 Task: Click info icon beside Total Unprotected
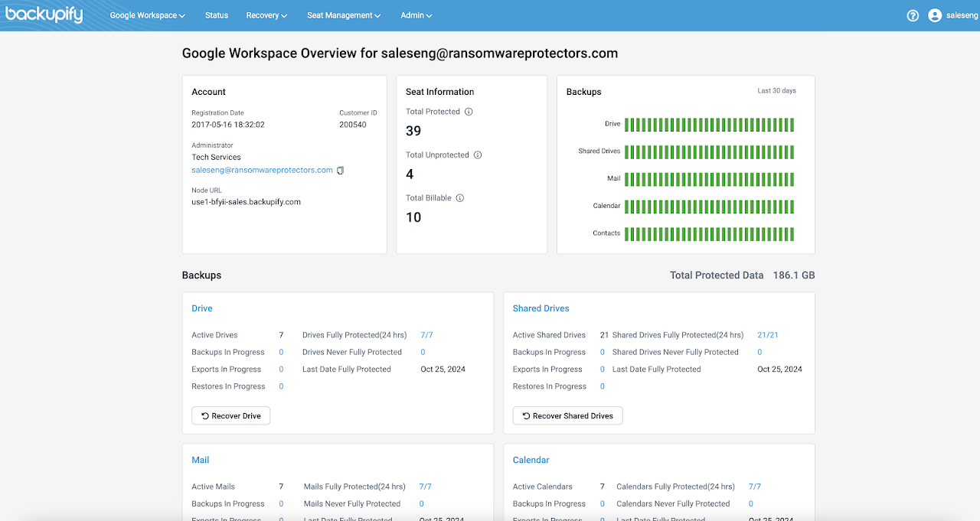478,155
